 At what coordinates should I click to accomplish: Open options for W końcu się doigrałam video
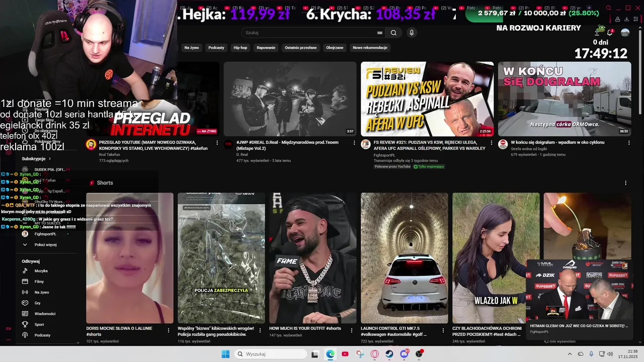[629, 143]
